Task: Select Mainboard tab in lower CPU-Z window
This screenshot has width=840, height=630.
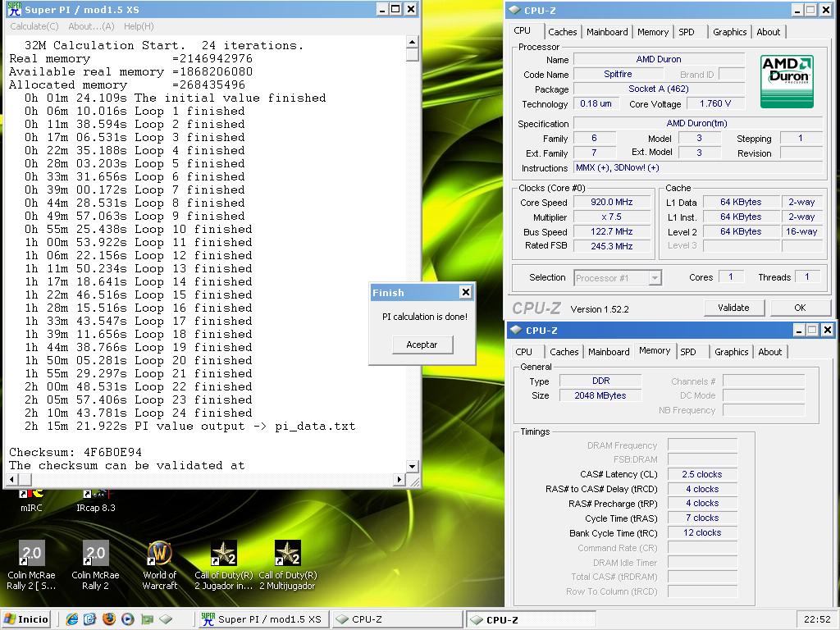Action: point(609,352)
